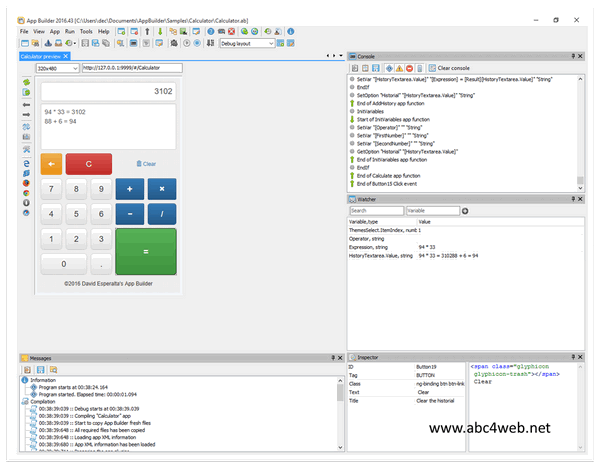Open preview in Internet Explorer icon
Image resolution: width=600 pixels, height=468 pixels.
25,161
